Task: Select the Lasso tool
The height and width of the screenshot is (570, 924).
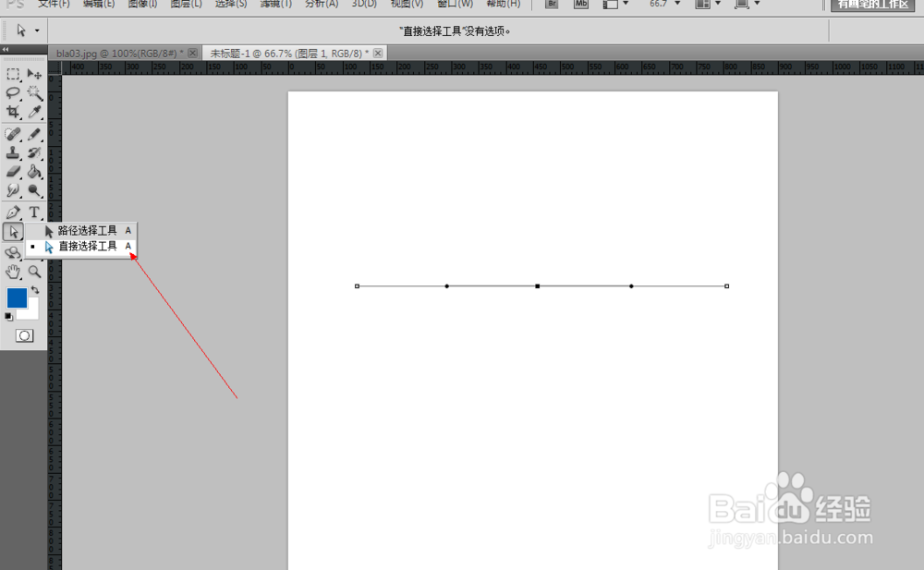Action: 13,92
